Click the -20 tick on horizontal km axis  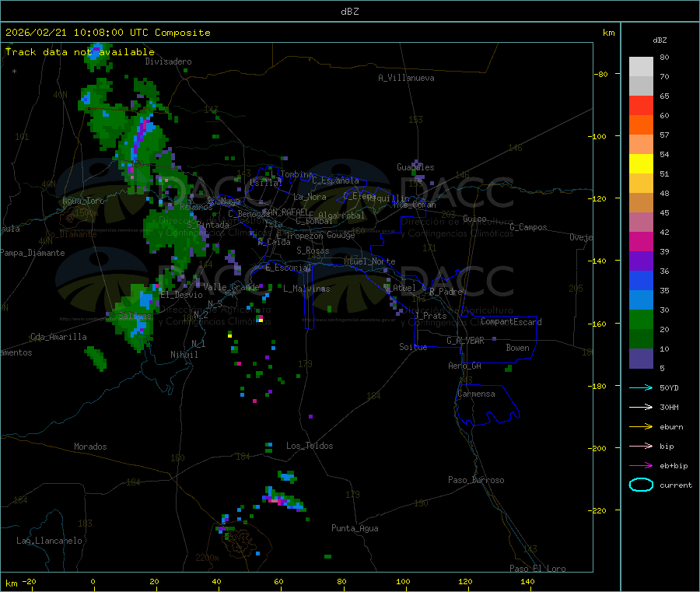coord(30,581)
